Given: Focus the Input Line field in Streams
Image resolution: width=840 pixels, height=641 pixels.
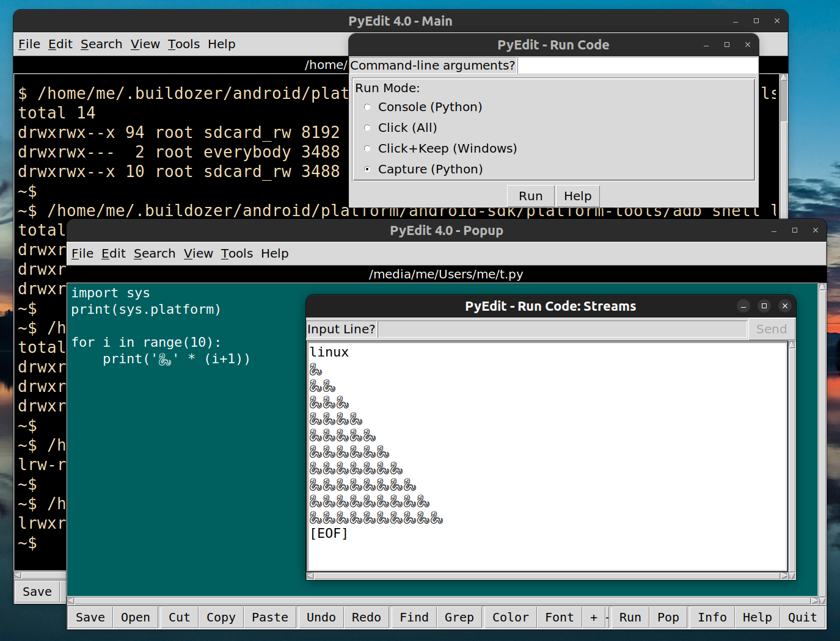Looking at the screenshot, I should [x=563, y=329].
